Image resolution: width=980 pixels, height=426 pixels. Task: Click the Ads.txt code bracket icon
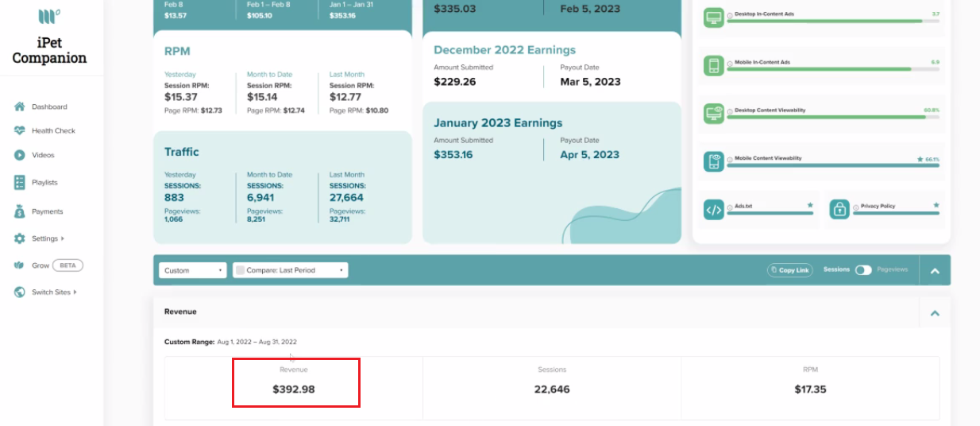[x=713, y=210]
